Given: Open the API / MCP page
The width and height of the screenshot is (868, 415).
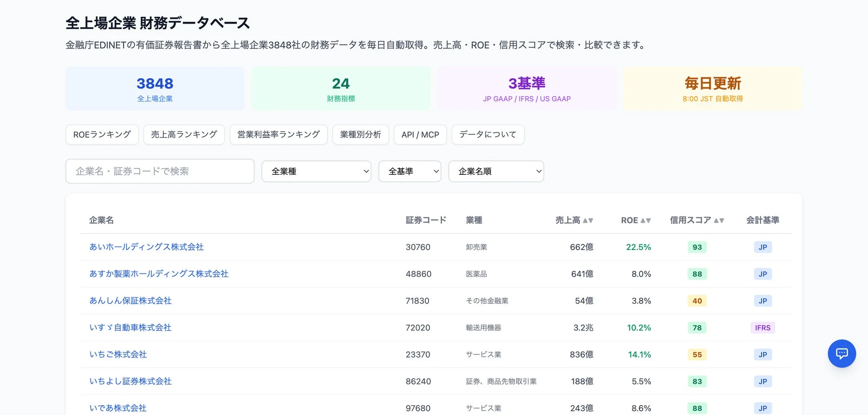Looking at the screenshot, I should point(420,134).
